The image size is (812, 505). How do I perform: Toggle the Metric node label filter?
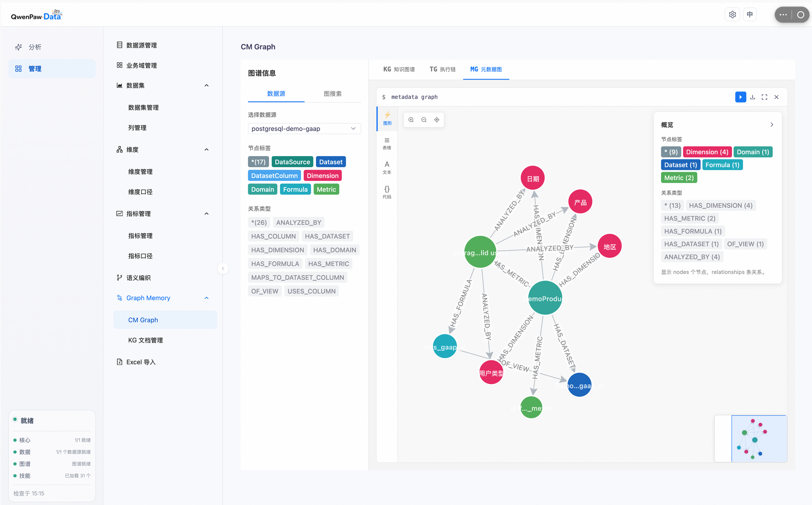click(x=326, y=189)
